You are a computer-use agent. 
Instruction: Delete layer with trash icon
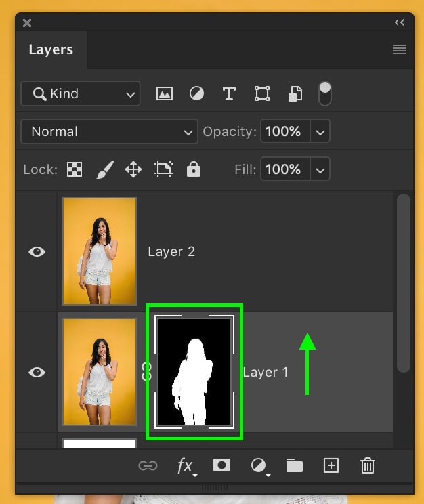367,465
